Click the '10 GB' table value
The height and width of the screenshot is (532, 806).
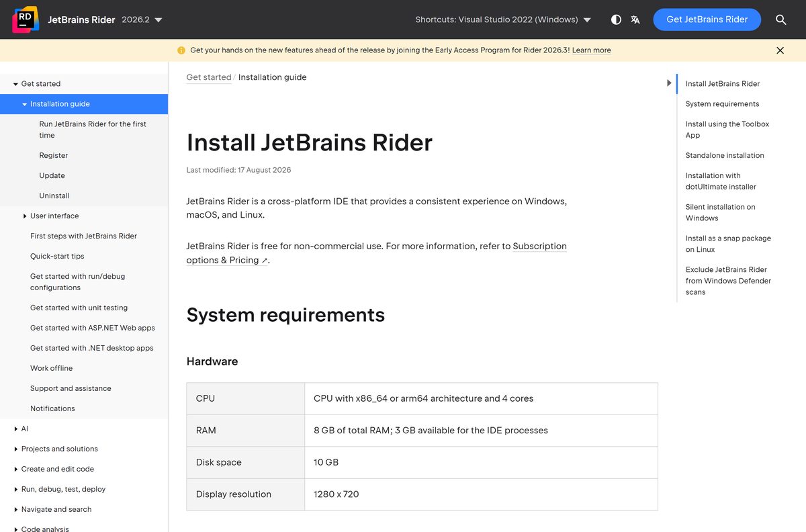coord(326,462)
